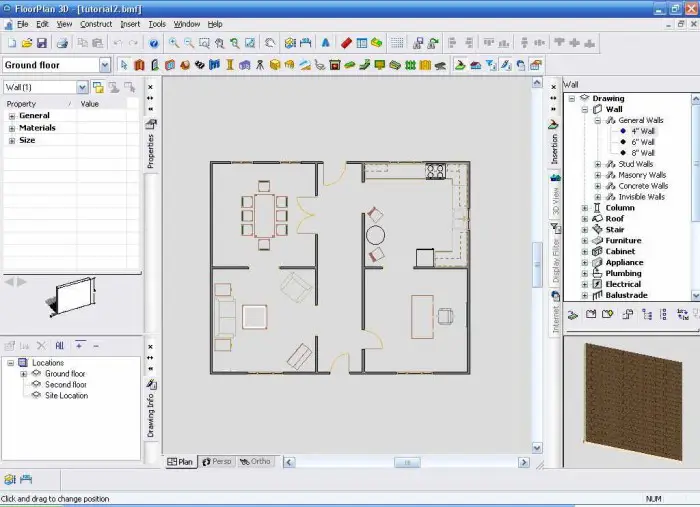Click the Save icon in the toolbar

pyautogui.click(x=42, y=44)
